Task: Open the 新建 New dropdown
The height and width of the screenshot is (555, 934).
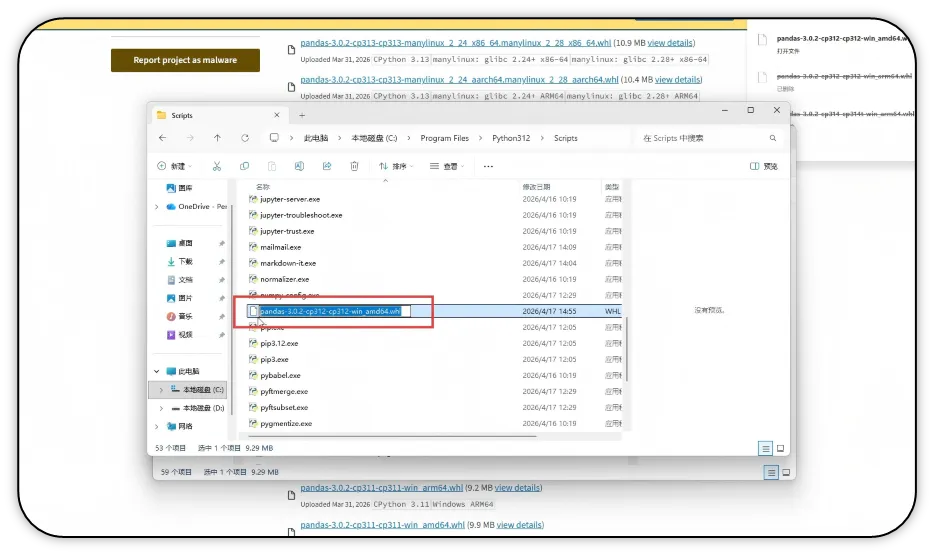Action: tap(175, 166)
